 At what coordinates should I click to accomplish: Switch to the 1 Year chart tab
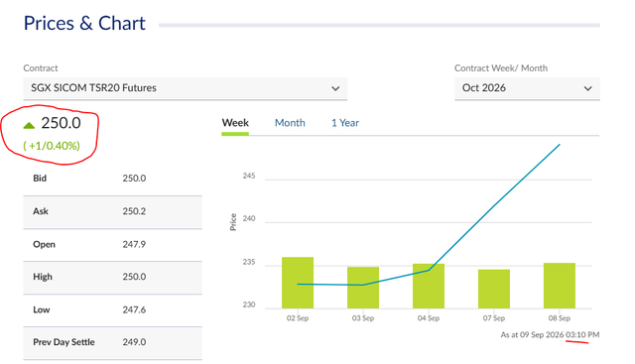coord(345,123)
